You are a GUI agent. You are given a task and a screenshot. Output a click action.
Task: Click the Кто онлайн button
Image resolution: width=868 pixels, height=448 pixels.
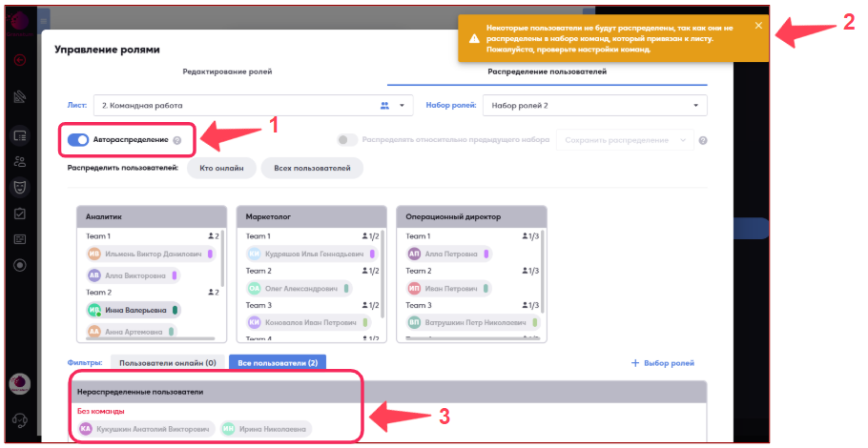[x=221, y=169]
